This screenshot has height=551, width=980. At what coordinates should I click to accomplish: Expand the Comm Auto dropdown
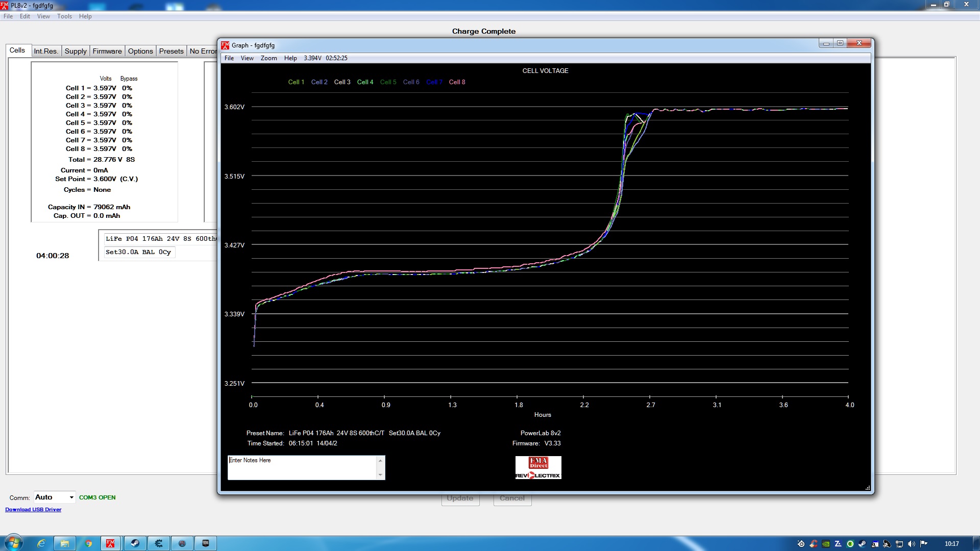pos(71,497)
